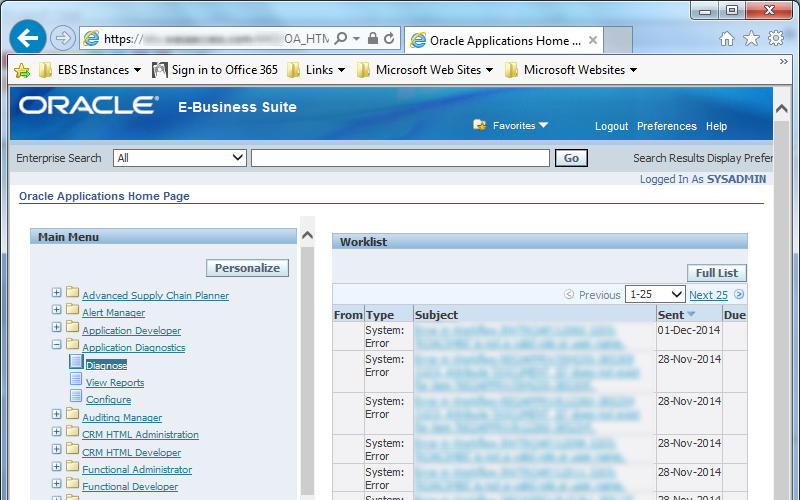Open the 1-25 record range dropdown
The height and width of the screenshot is (500, 800).
655,294
